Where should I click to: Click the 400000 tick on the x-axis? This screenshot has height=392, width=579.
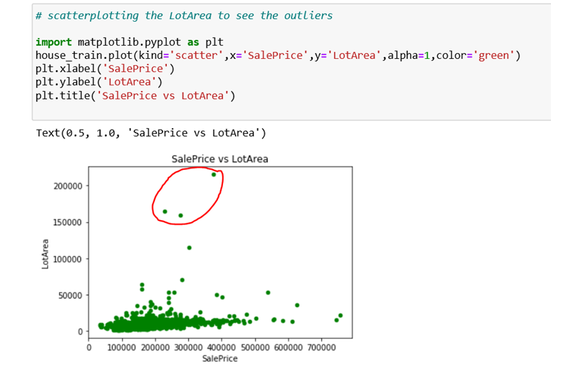222,347
